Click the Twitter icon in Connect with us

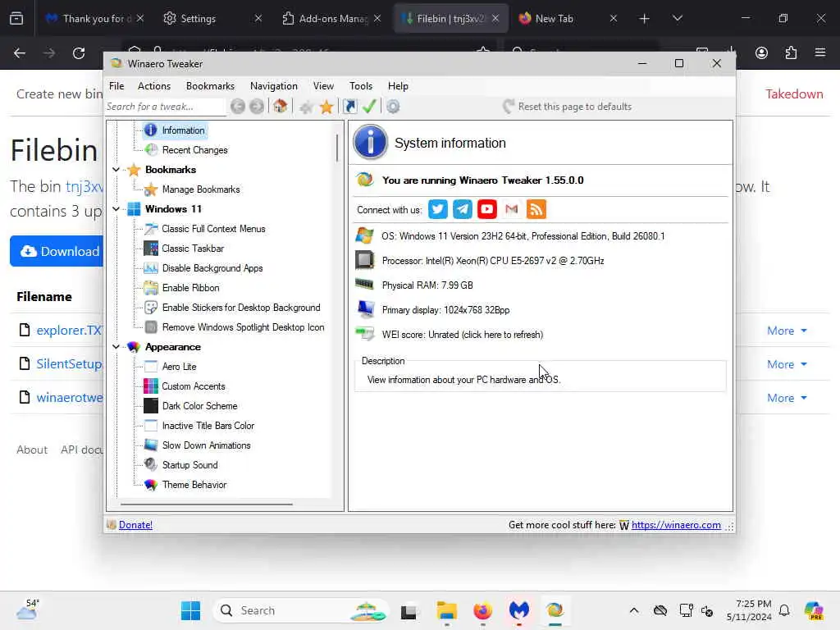click(x=438, y=209)
